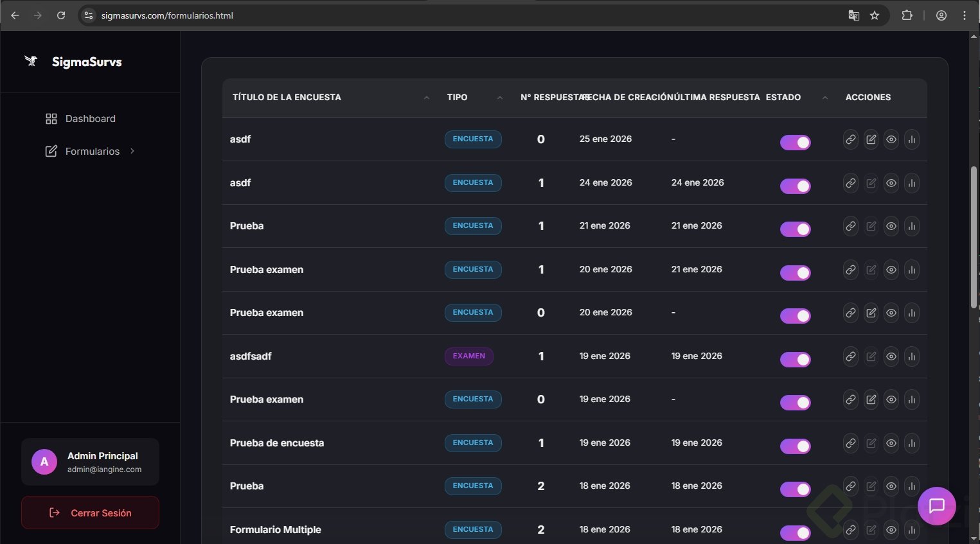Toggle the status switch of the first asdf survey
Screen dimensions: 980x544
click(795, 143)
